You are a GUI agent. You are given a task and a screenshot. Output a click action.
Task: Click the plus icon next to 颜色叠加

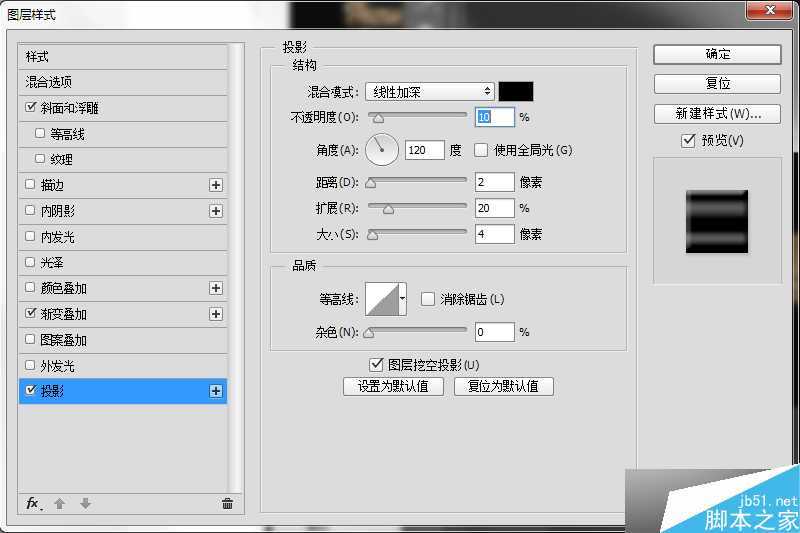(x=215, y=288)
